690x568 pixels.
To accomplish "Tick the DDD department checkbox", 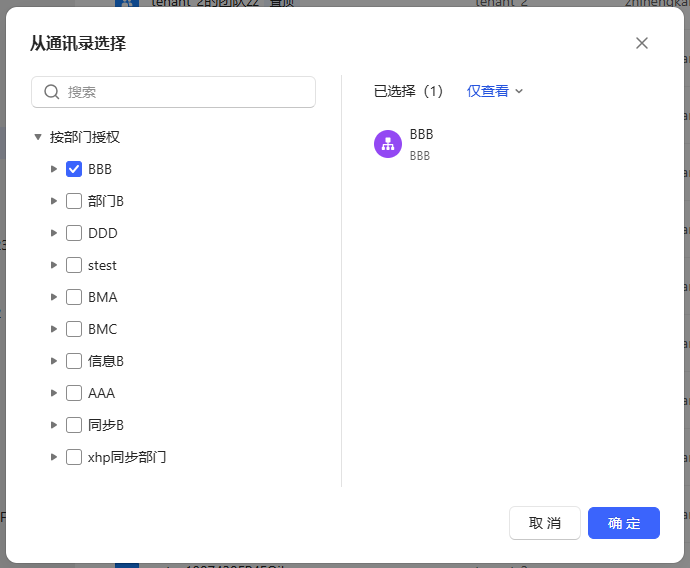I will tap(74, 233).
